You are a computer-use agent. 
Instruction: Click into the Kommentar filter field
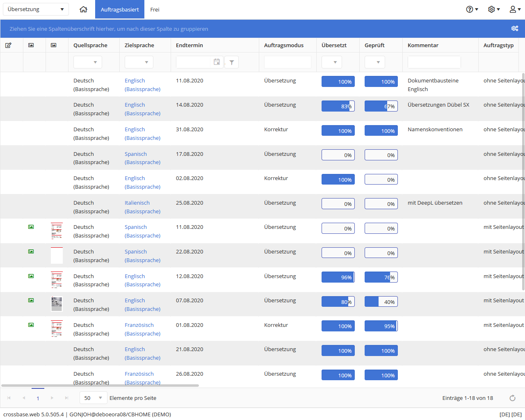coord(434,62)
